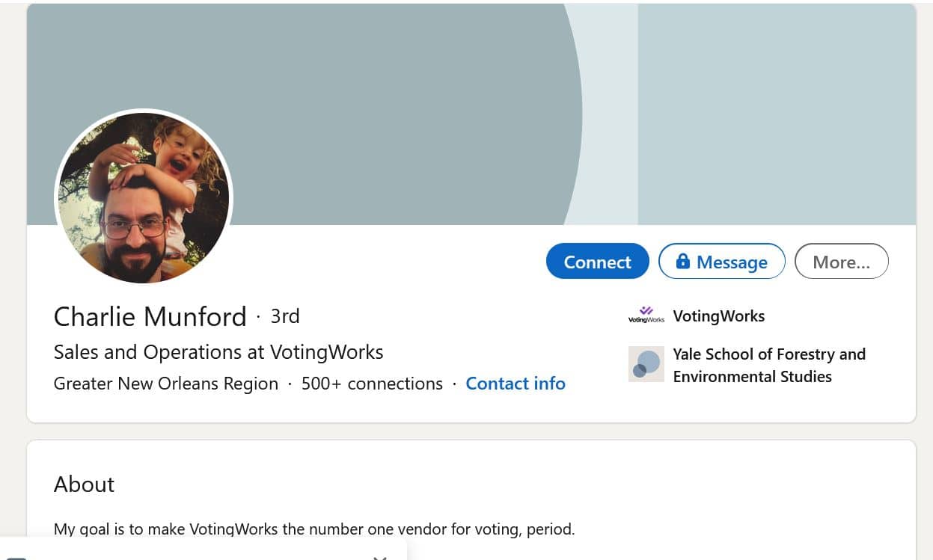Viewport: 933px width, 560px height.
Task: Dismiss the bottom popup with the X
Action: [380, 557]
